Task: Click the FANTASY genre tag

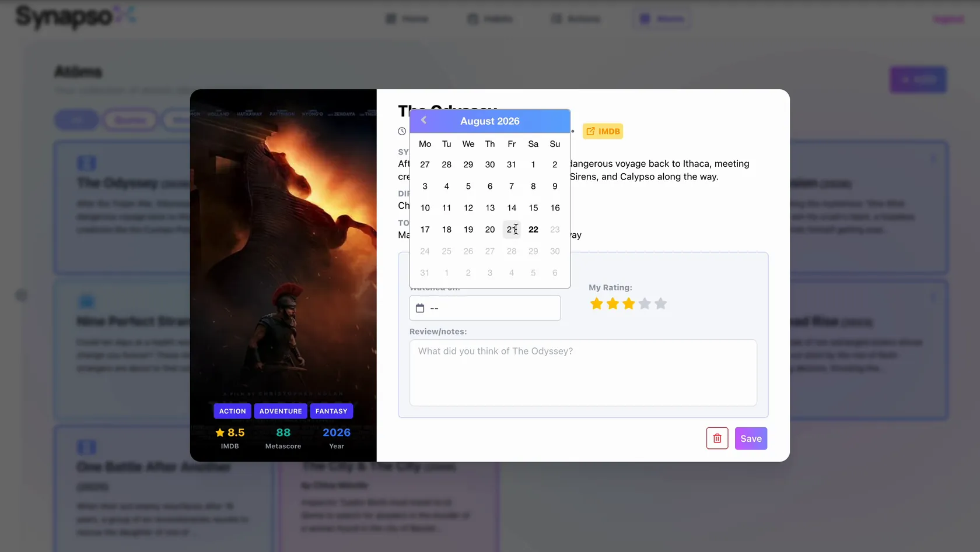Action: point(331,411)
